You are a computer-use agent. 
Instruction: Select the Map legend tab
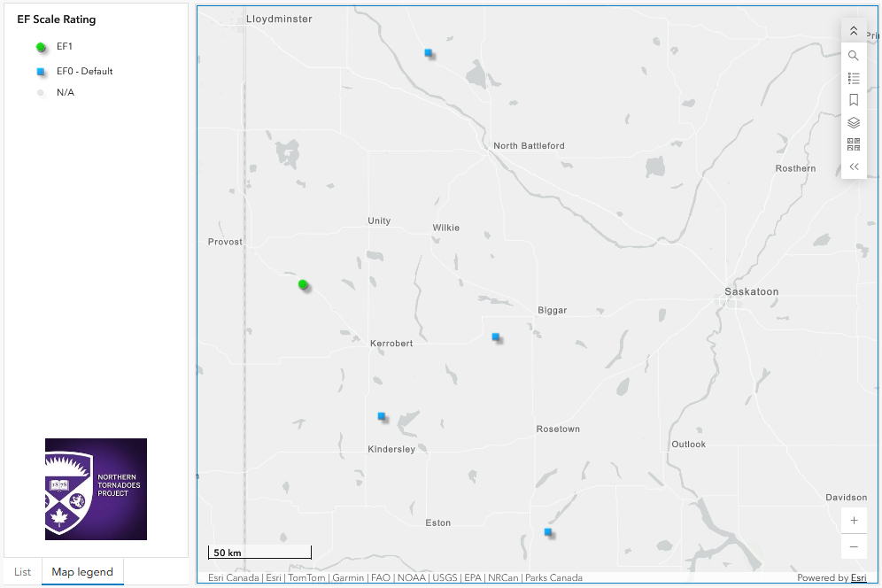82,572
